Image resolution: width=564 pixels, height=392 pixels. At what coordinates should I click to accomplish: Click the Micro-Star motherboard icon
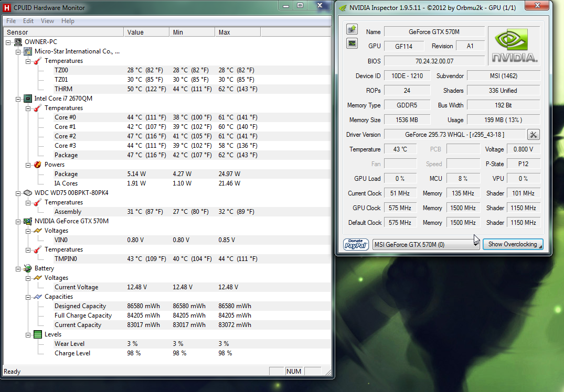tap(28, 51)
